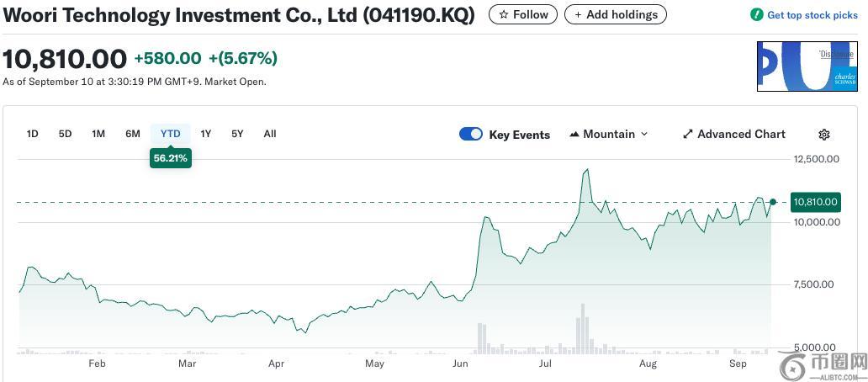Click the green lightning bolt stock picks icon

coord(757,15)
